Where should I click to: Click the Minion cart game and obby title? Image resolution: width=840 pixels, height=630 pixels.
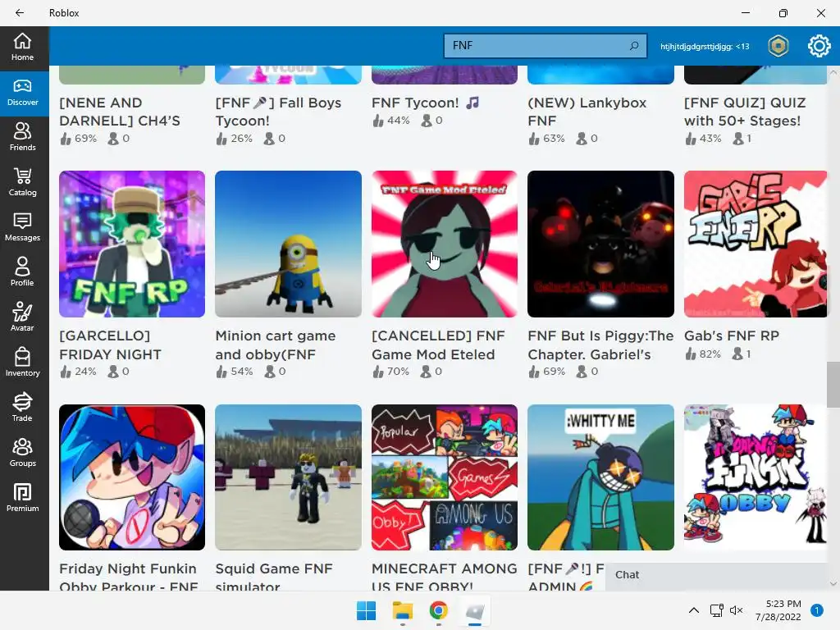[276, 345]
